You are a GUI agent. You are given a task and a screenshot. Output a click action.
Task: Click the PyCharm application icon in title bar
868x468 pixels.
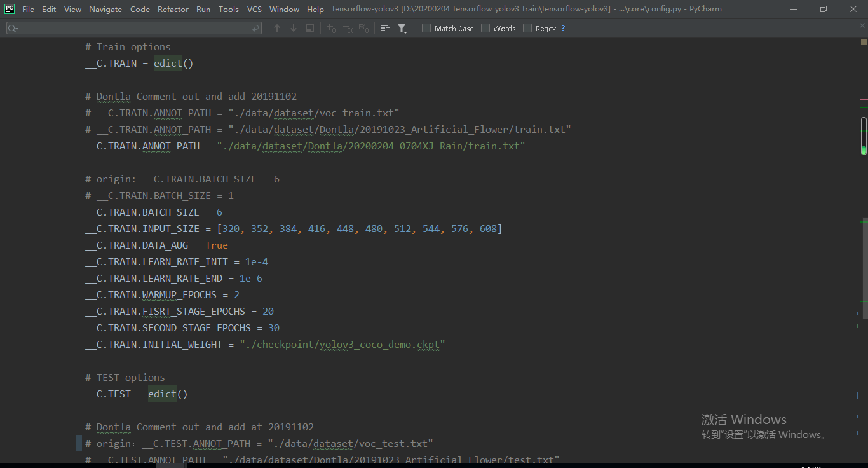pyautogui.click(x=10, y=9)
